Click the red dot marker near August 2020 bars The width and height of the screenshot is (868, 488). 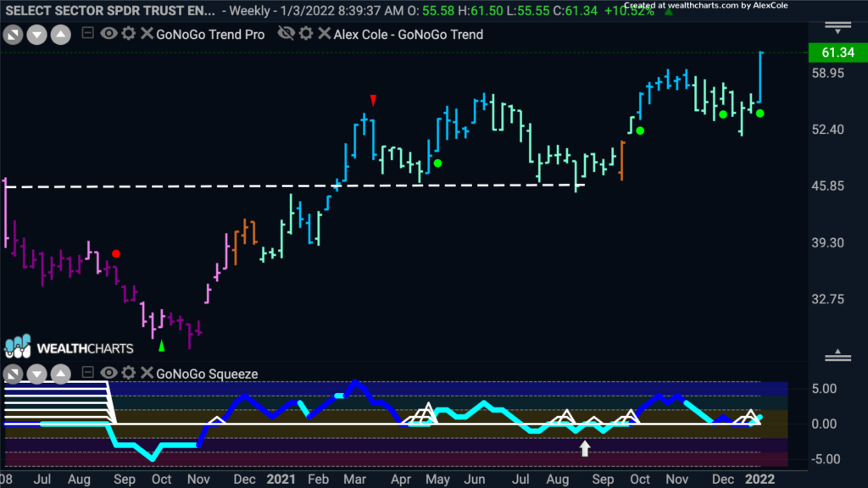[115, 254]
